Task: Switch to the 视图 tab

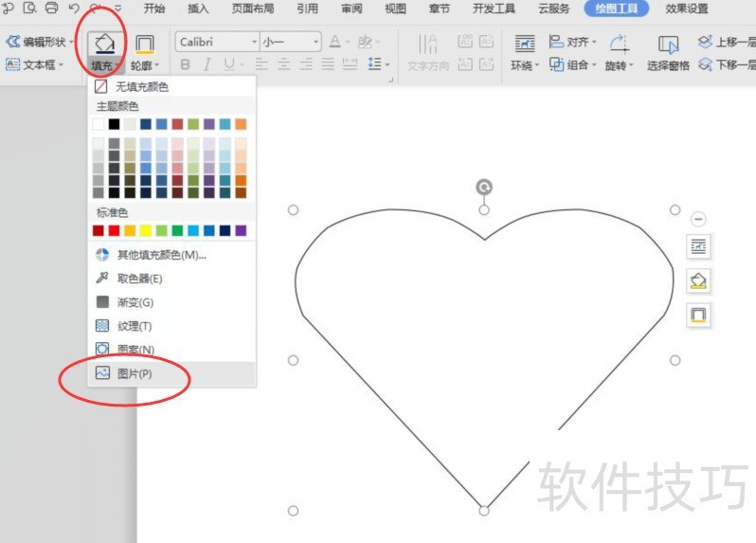Action: (x=395, y=9)
